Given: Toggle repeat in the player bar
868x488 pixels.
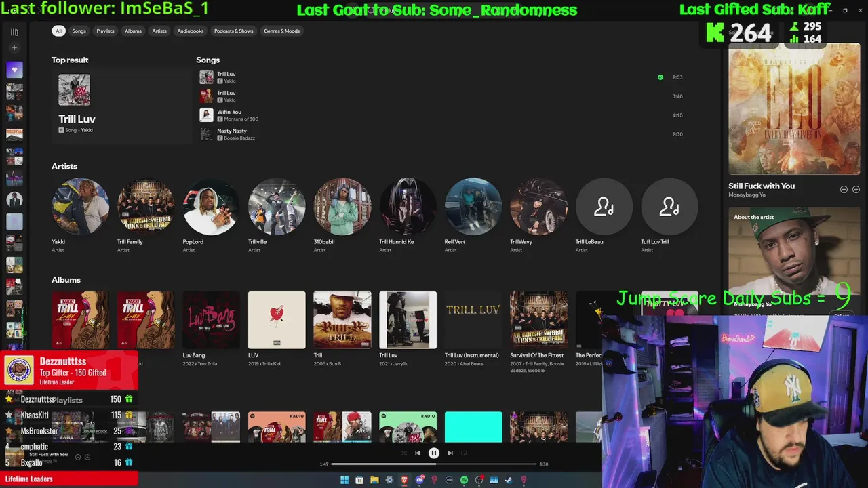Looking at the screenshot, I should [465, 453].
